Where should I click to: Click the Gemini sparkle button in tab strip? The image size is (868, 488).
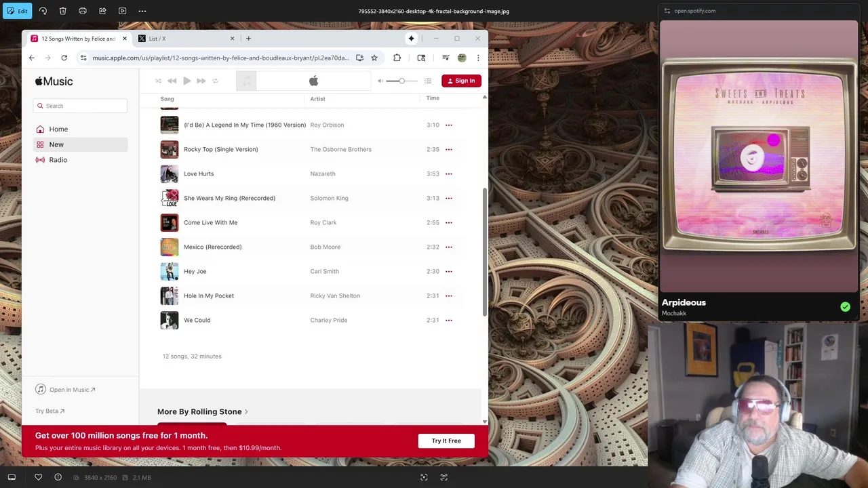point(411,39)
